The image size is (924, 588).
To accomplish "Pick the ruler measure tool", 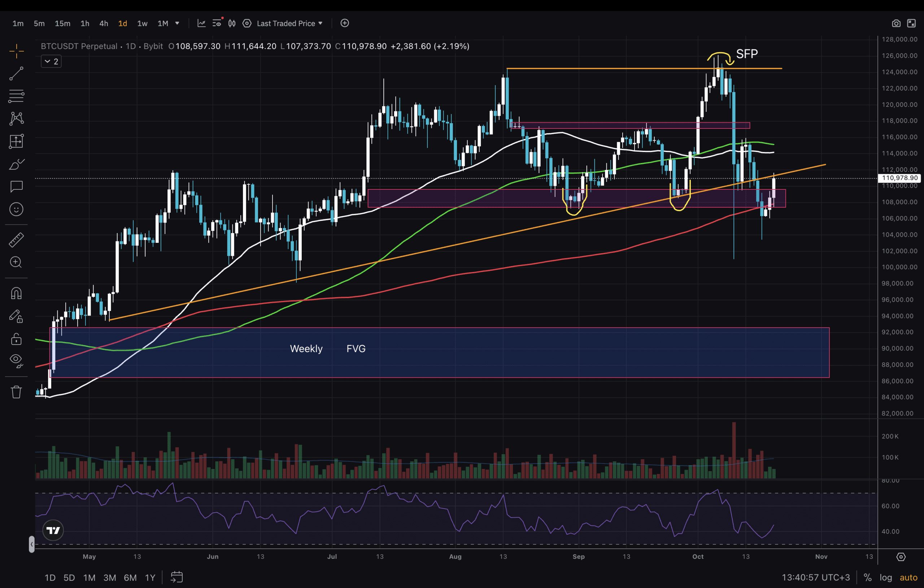I will tap(16, 240).
